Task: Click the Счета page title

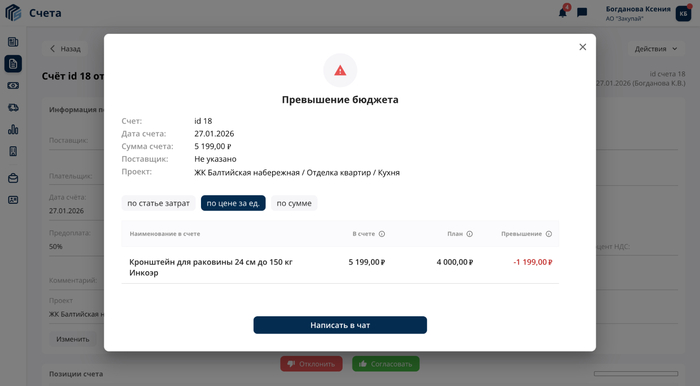Action: 45,13
